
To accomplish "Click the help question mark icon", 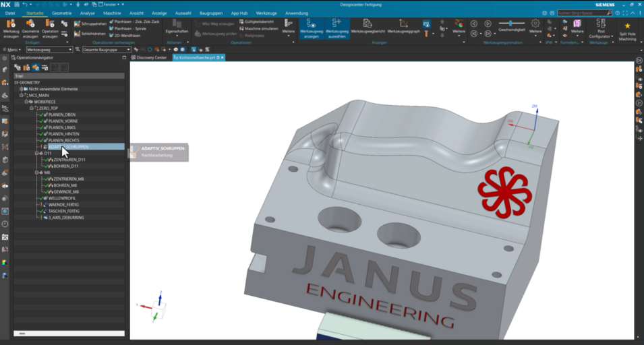I will click(617, 13).
